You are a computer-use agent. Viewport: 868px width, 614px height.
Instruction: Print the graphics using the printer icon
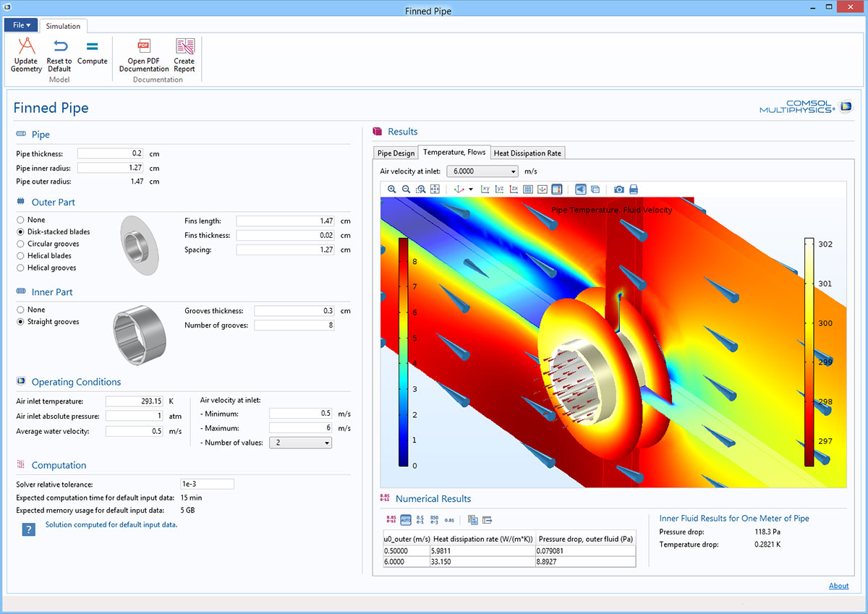point(634,189)
